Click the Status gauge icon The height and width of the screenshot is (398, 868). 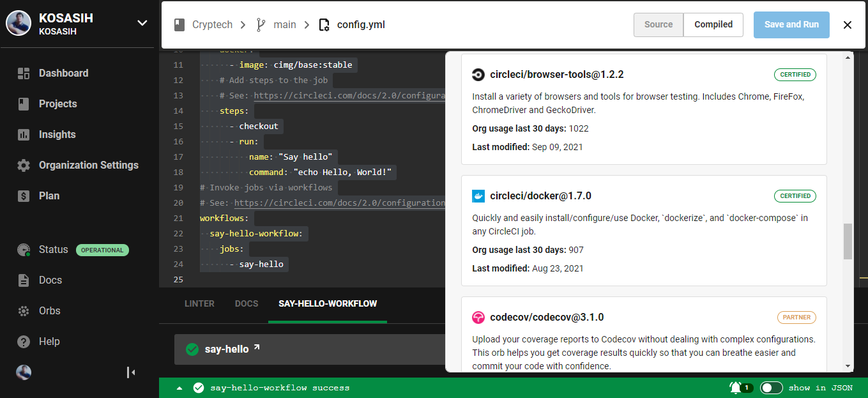tap(24, 250)
